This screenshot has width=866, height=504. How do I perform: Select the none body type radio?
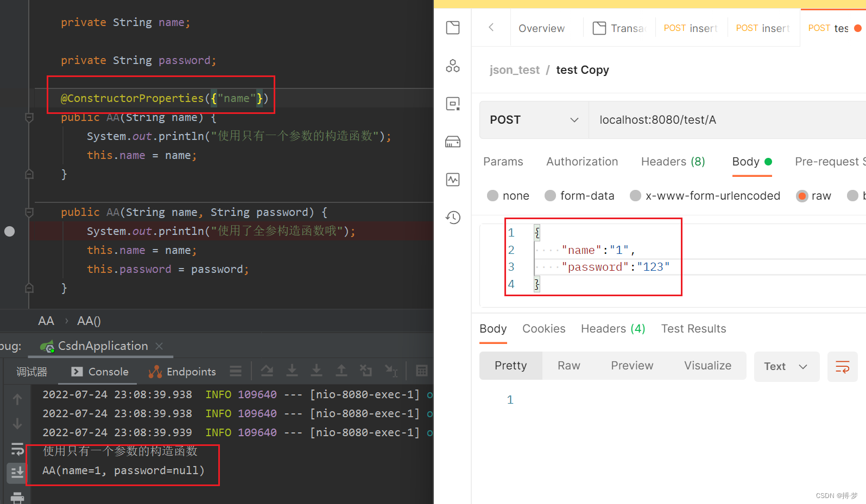492,196
